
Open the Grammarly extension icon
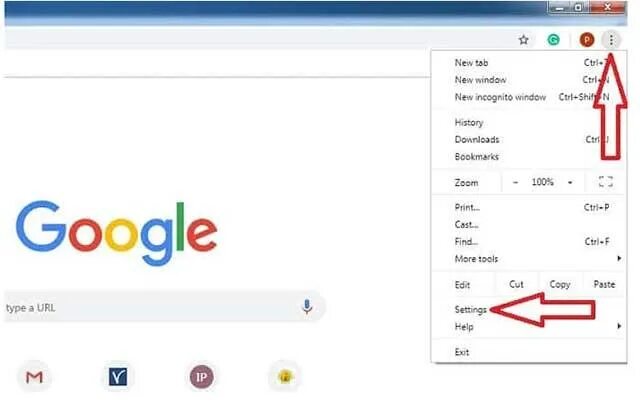coord(553,40)
